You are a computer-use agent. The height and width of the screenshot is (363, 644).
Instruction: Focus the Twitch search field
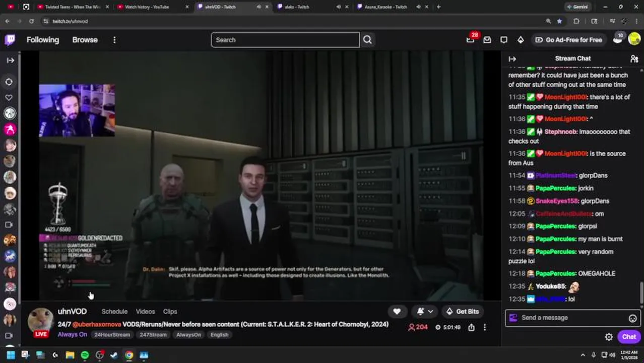click(x=285, y=40)
